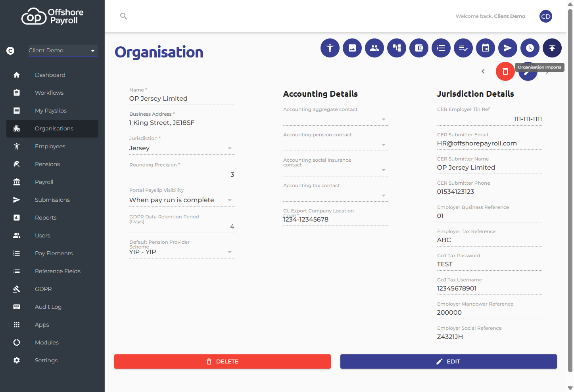Click the CER Submitter Phone field
This screenshot has height=392, width=574.
(490, 191)
